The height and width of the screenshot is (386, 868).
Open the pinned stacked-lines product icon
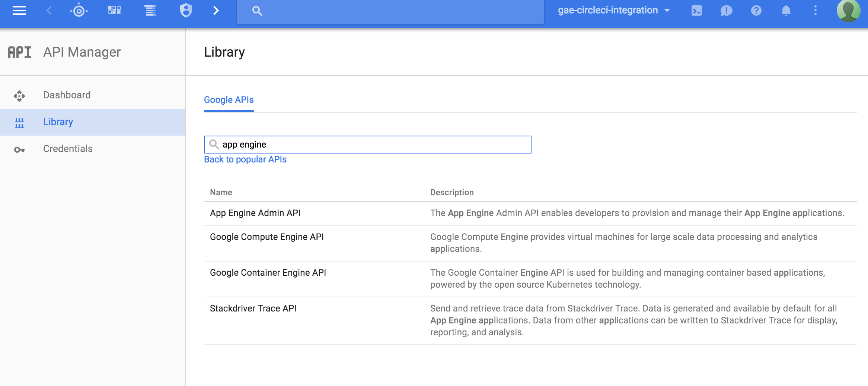pos(150,10)
